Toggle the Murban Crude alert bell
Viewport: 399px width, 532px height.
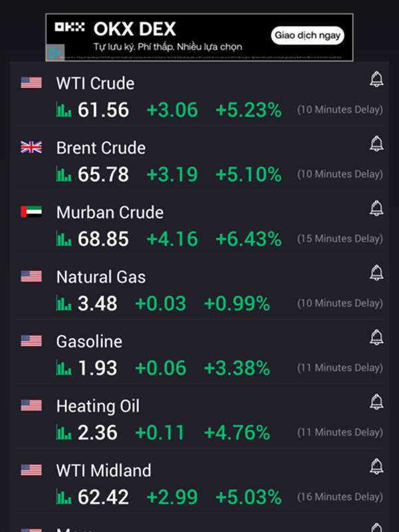pyautogui.click(x=376, y=209)
